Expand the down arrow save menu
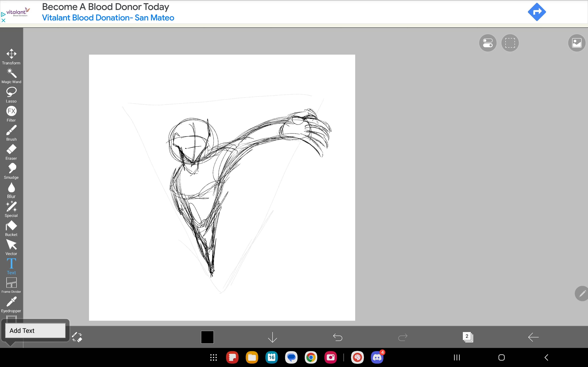588x367 pixels. (272, 337)
